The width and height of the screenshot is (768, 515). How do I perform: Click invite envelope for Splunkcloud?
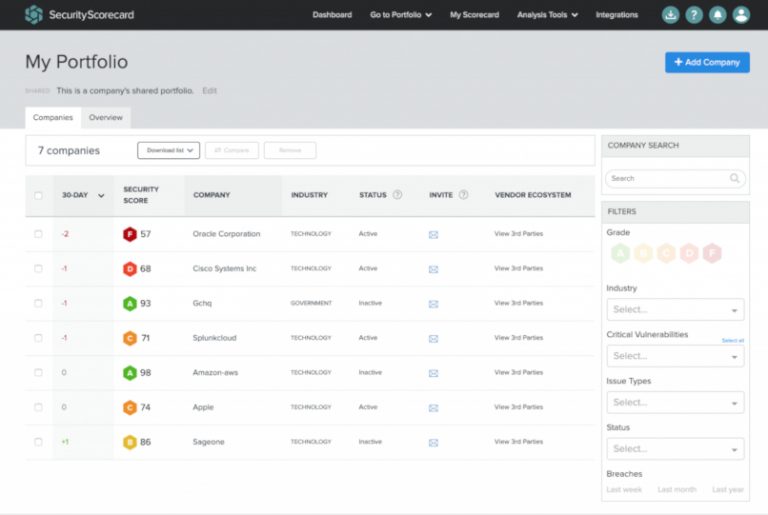click(433, 339)
